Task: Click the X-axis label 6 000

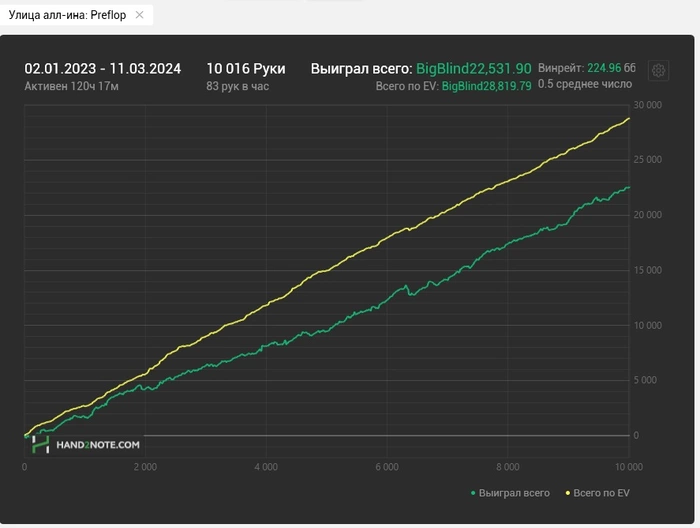Action: 387,467
